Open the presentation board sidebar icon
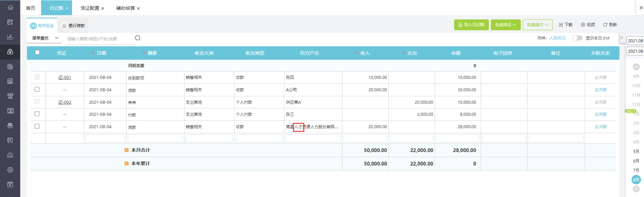This screenshot has height=197, width=644. 10,111
